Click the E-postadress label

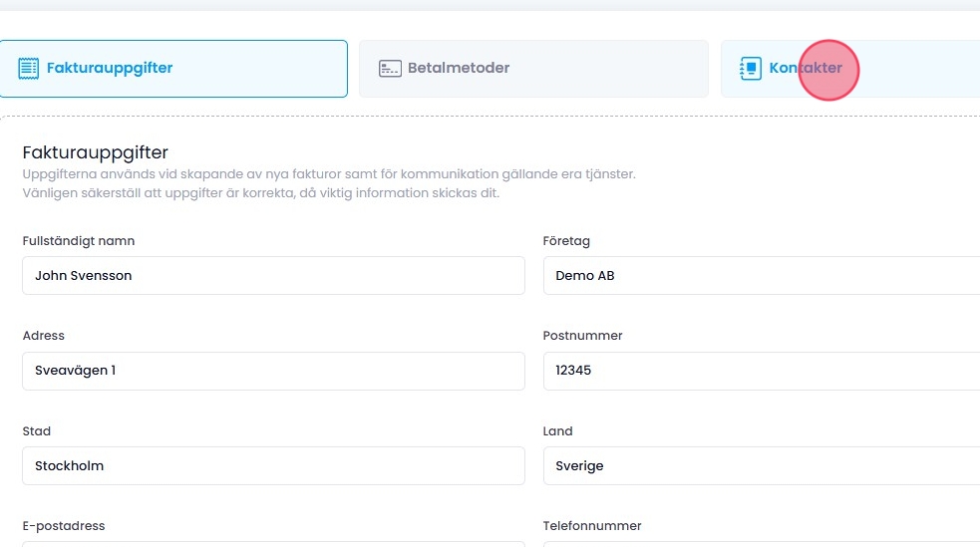click(x=64, y=526)
